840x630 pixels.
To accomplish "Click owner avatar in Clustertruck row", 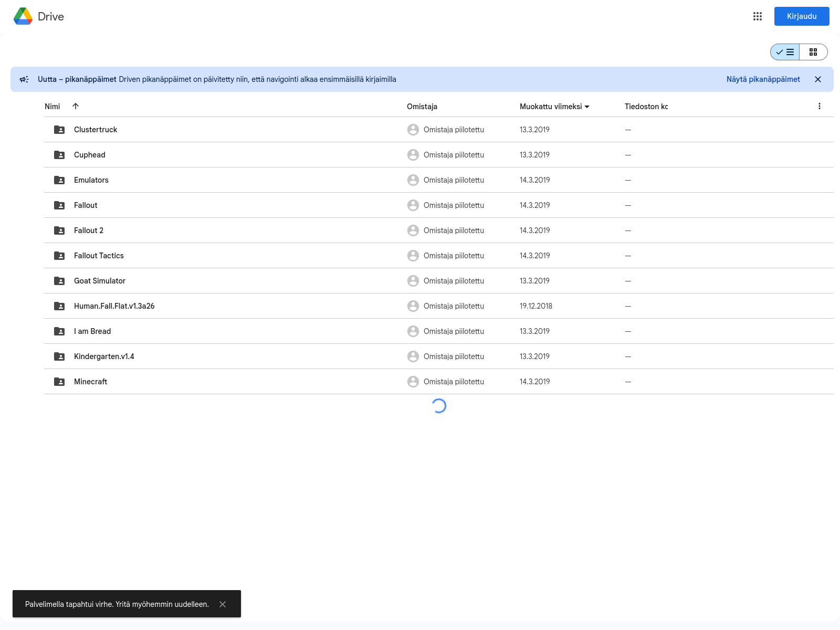I will 413,130.
